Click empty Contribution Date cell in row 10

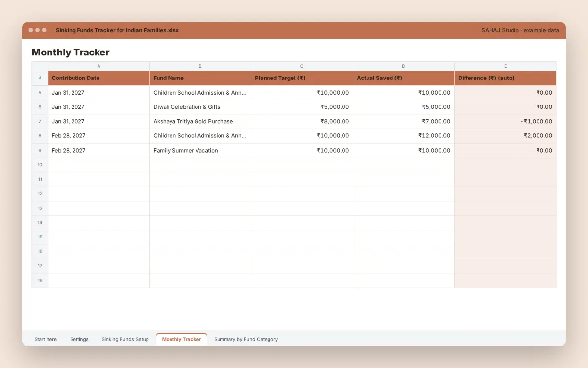coord(99,165)
